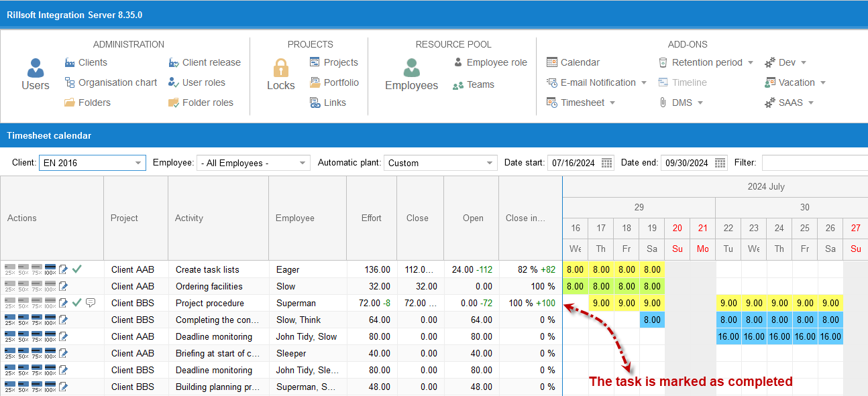The width and height of the screenshot is (868, 396).
Task: Open the Employees resource pool
Action: click(x=411, y=74)
